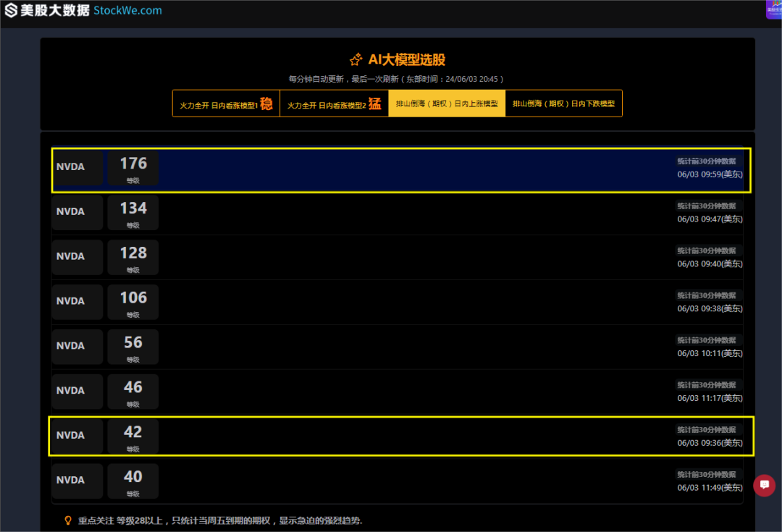Select the level 46 badge
Image resolution: width=782 pixels, height=532 pixels.
point(133,392)
